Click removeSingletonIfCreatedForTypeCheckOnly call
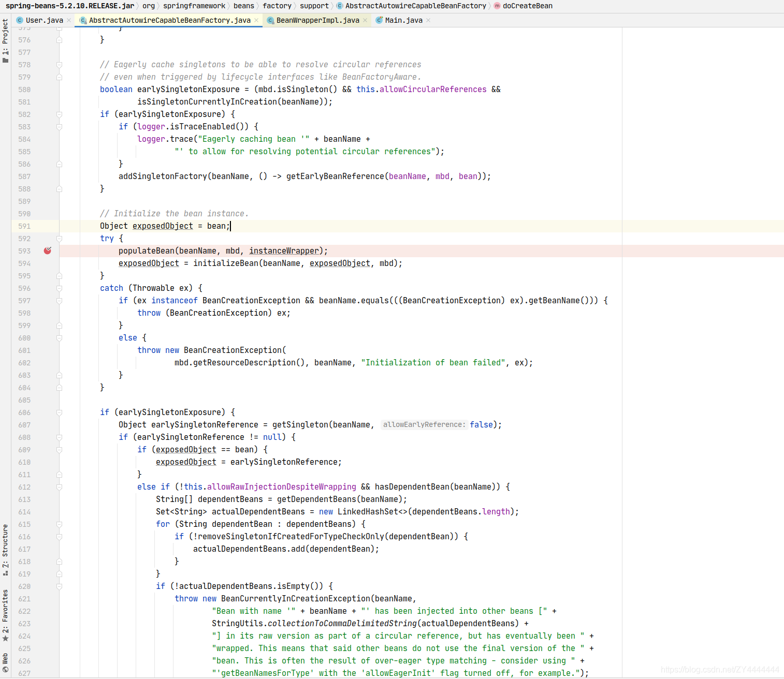The width and height of the screenshot is (784, 679). pyautogui.click(x=291, y=537)
